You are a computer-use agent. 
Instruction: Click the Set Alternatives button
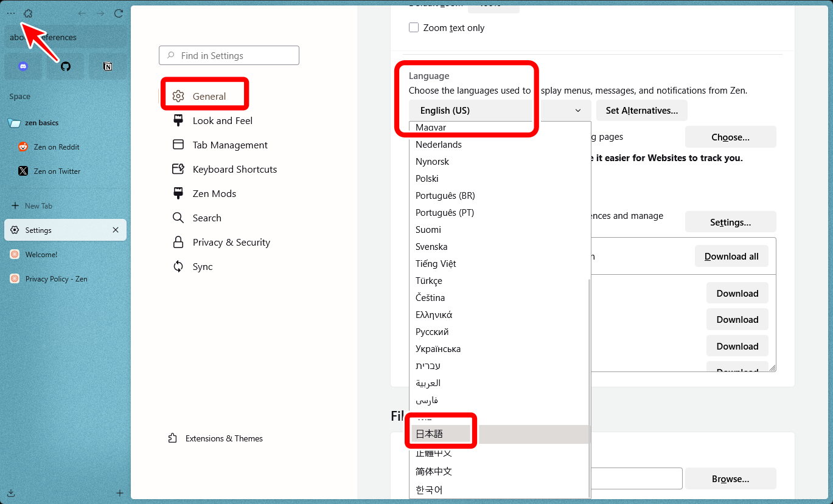[641, 111]
